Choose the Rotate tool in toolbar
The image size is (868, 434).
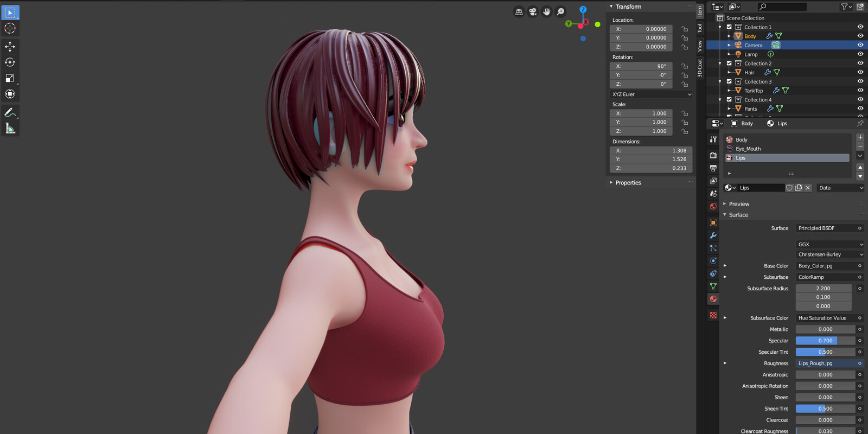click(10, 62)
